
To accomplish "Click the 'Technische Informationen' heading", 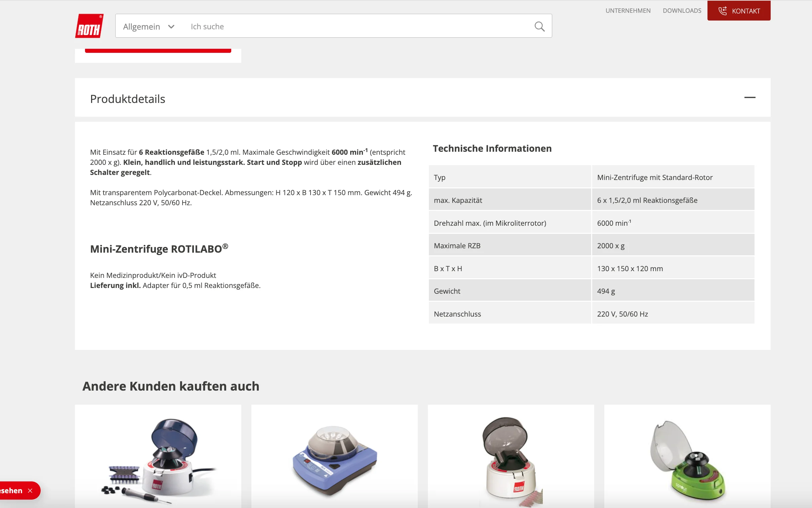I will point(492,148).
